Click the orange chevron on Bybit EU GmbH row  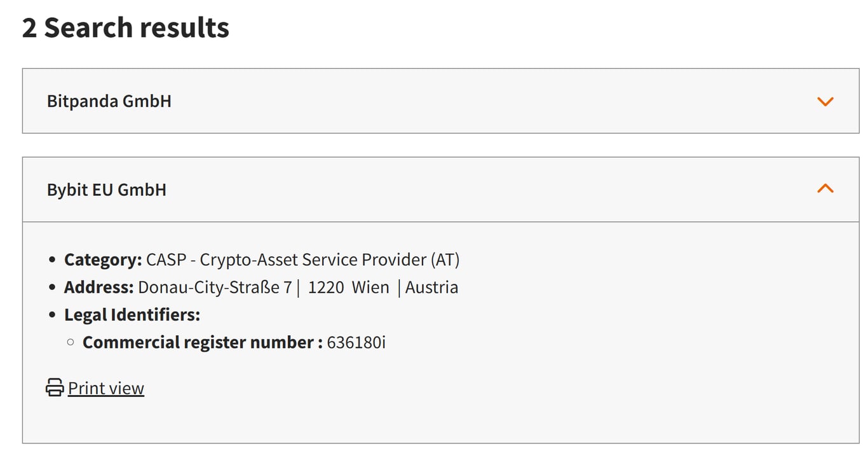click(825, 188)
